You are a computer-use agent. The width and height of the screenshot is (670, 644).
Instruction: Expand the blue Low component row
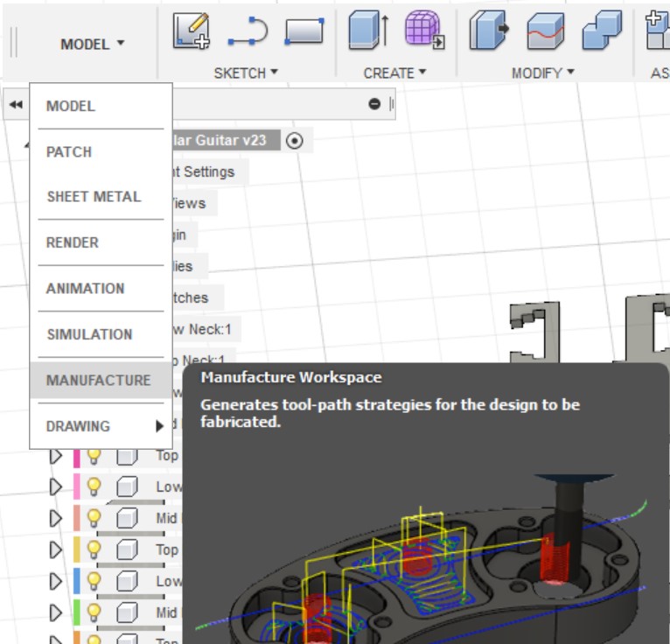[56, 581]
